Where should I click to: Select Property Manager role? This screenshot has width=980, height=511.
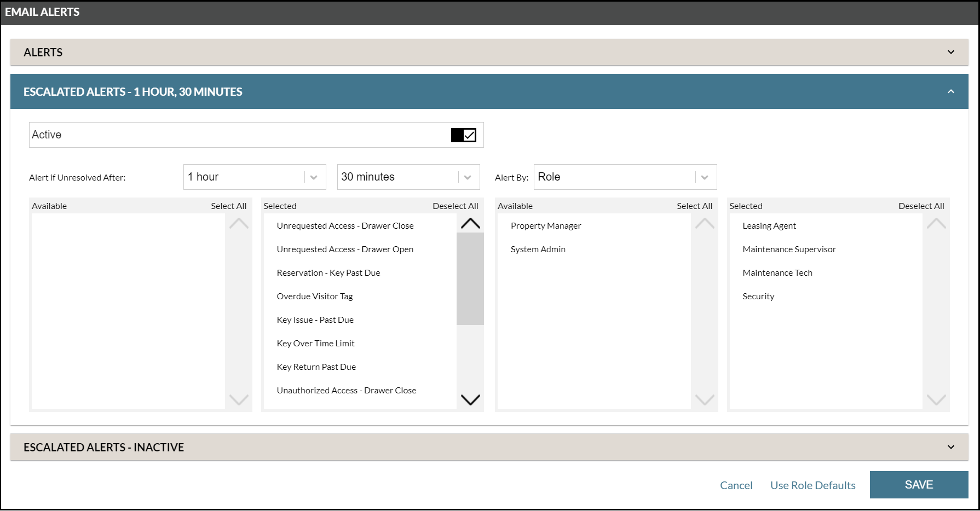[x=546, y=225]
